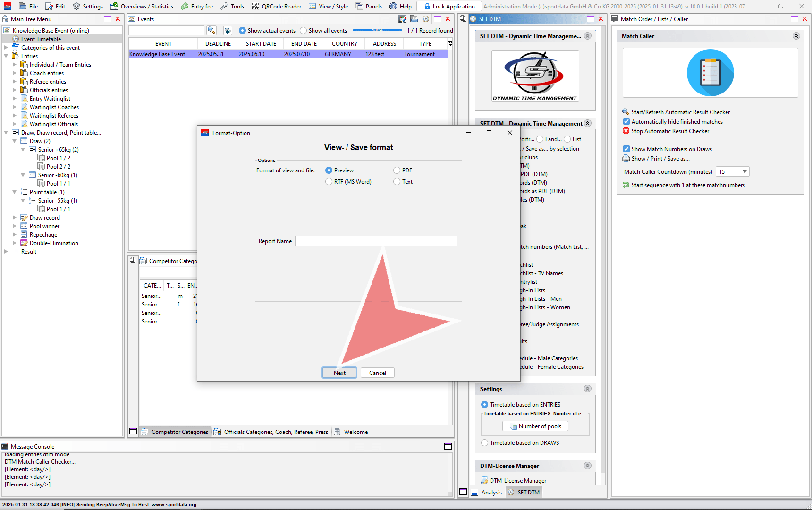Click the Report Name text field
The width and height of the screenshot is (812, 510).
click(376, 241)
